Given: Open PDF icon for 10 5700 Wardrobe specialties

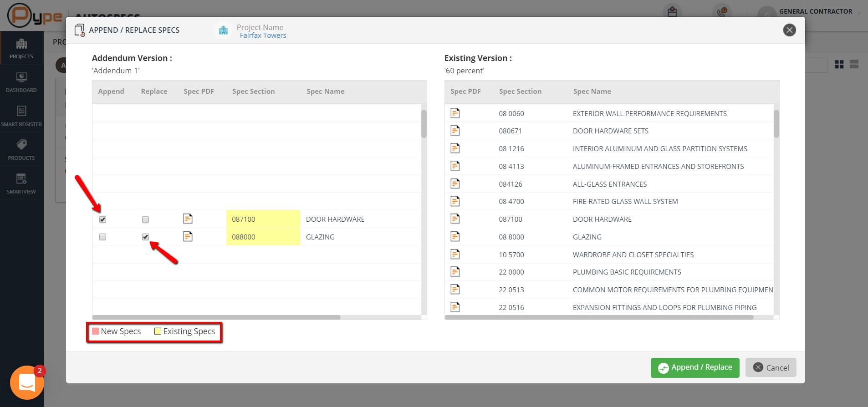Looking at the screenshot, I should [x=455, y=254].
